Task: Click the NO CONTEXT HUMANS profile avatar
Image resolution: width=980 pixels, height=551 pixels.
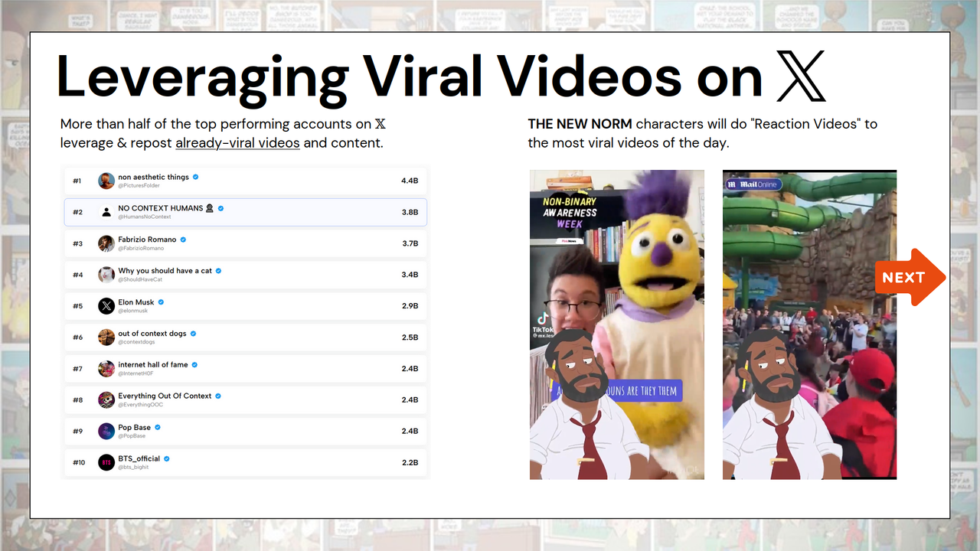Action: [x=106, y=212]
